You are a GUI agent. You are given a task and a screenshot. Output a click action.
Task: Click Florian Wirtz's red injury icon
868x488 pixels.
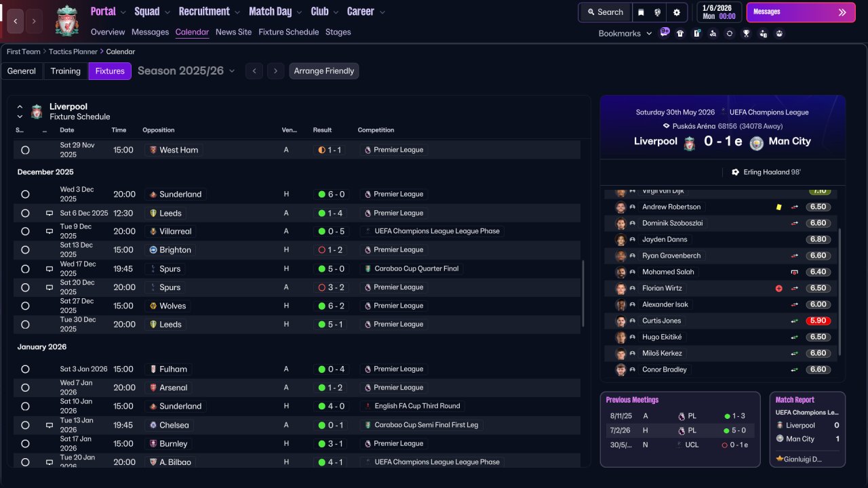pyautogui.click(x=779, y=288)
